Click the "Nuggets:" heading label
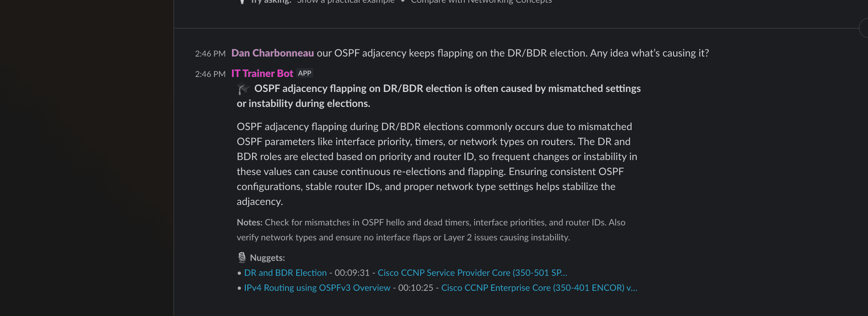This screenshot has height=316, width=868. 267,258
